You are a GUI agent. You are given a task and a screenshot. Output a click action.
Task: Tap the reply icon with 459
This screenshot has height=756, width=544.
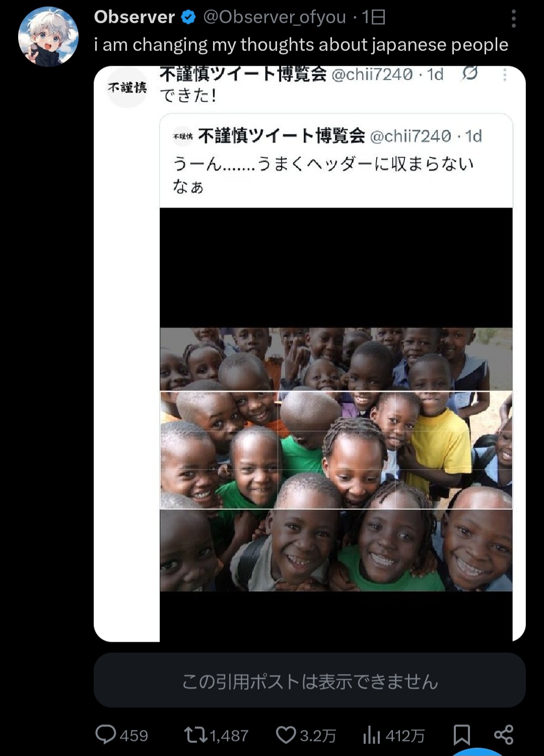click(x=121, y=735)
